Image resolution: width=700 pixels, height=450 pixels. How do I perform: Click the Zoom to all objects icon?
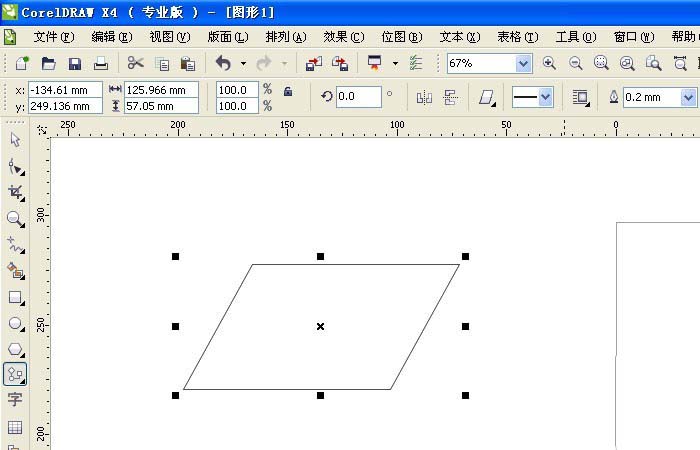tap(627, 63)
